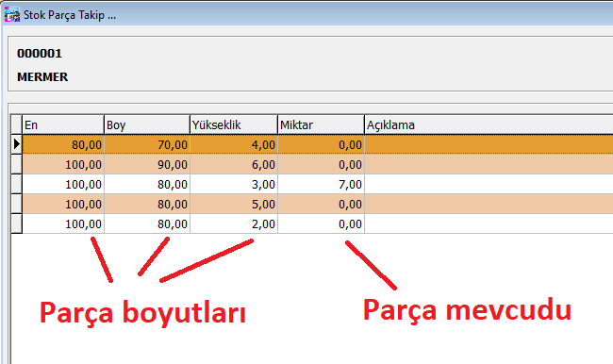This screenshot has height=364, width=613.
Task: Click stock name MERMER label
Action: pos(42,77)
